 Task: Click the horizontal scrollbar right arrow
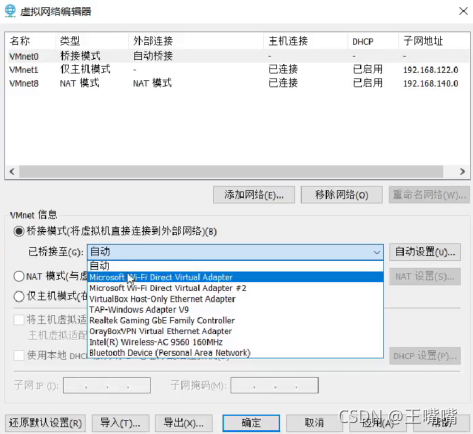(462, 172)
